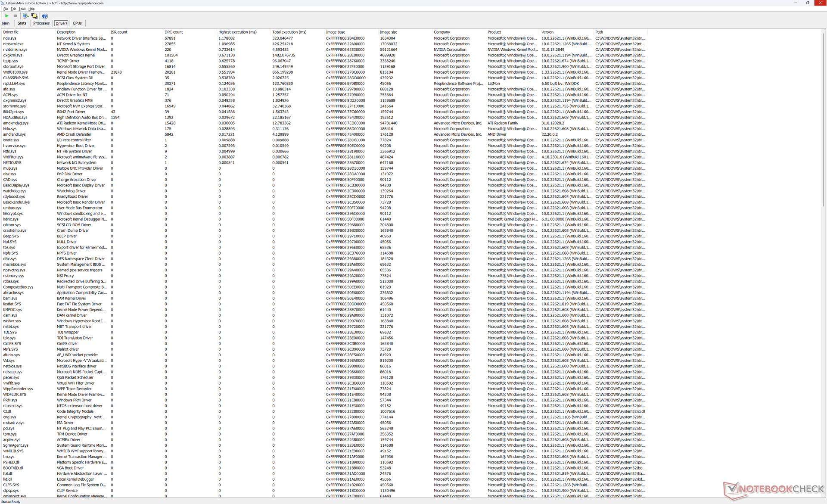
Task: Select the nvlddmkm.sys driver row
Action: (15, 50)
